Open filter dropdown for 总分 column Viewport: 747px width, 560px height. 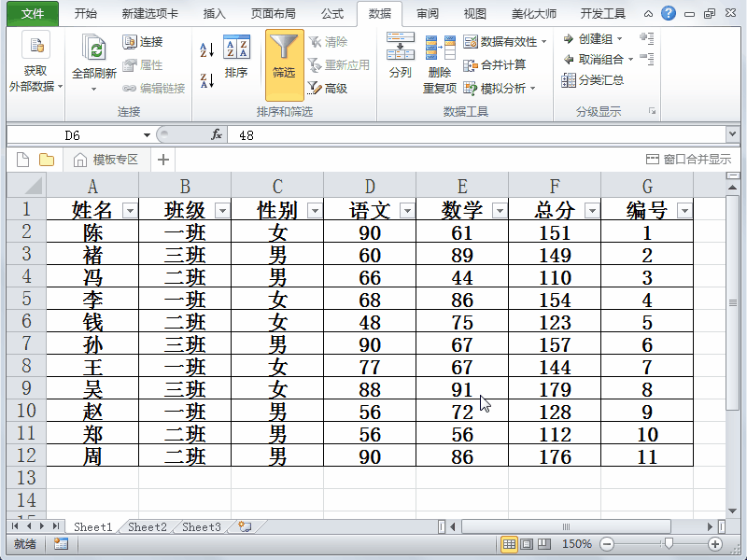click(592, 210)
